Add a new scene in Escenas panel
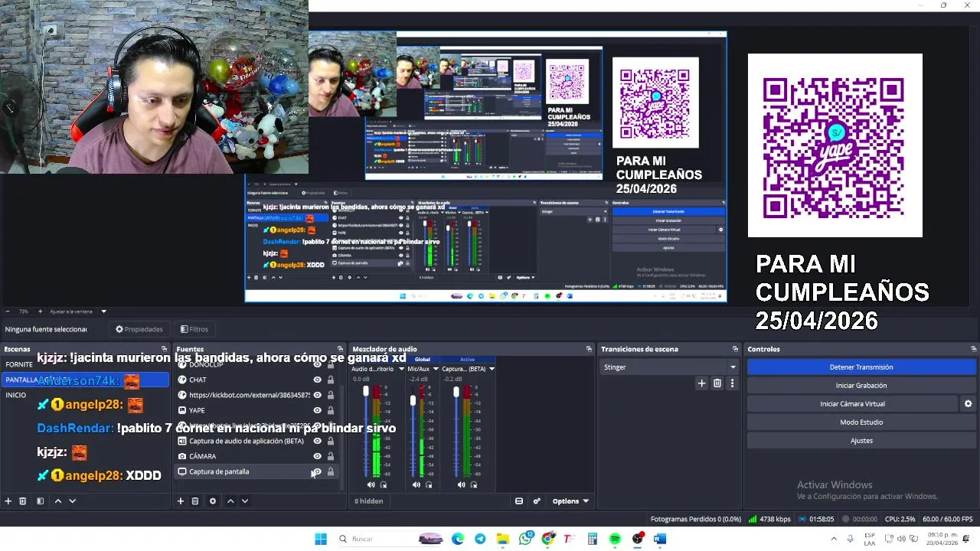 8,501
